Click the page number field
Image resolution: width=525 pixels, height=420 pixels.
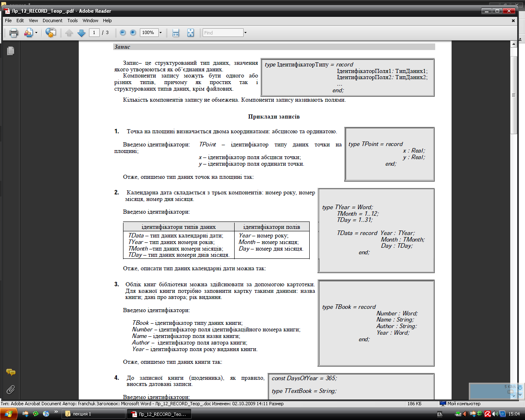tap(94, 32)
